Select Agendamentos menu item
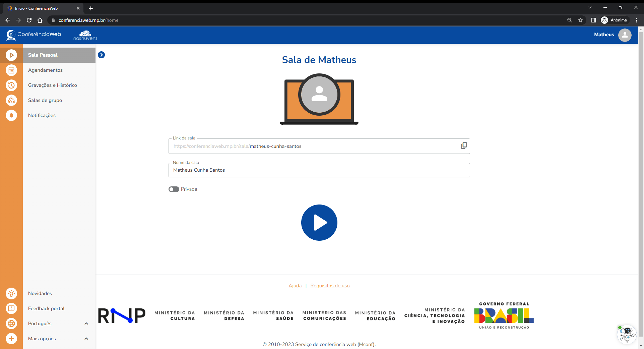The width and height of the screenshot is (644, 349). (x=46, y=70)
